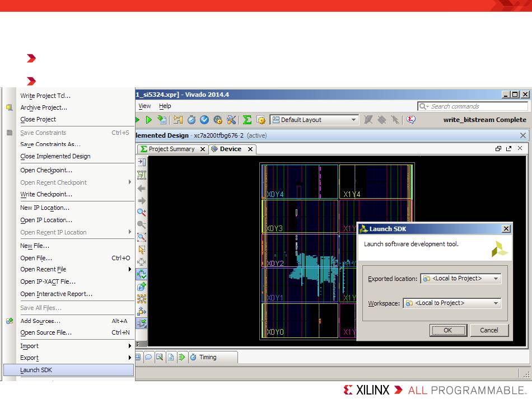The height and width of the screenshot is (399, 532).
Task: Click the wrench and screwdriver tools icon
Action: pos(231,120)
